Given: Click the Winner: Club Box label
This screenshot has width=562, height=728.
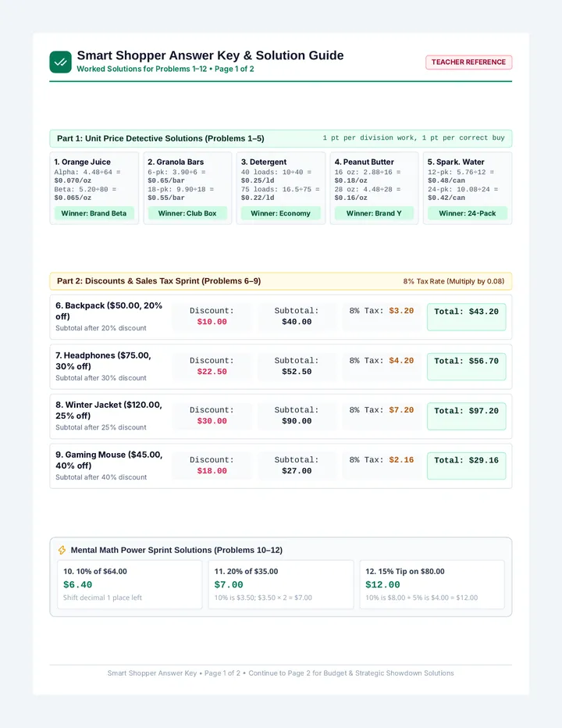Looking at the screenshot, I should pos(187,213).
